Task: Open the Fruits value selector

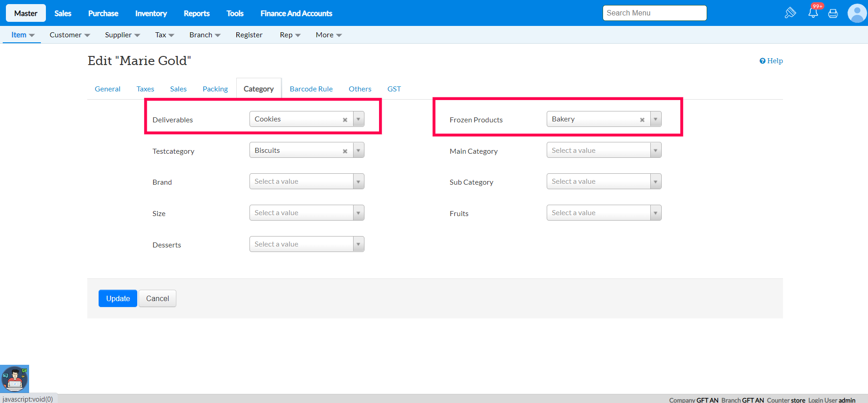Action: [604, 213]
